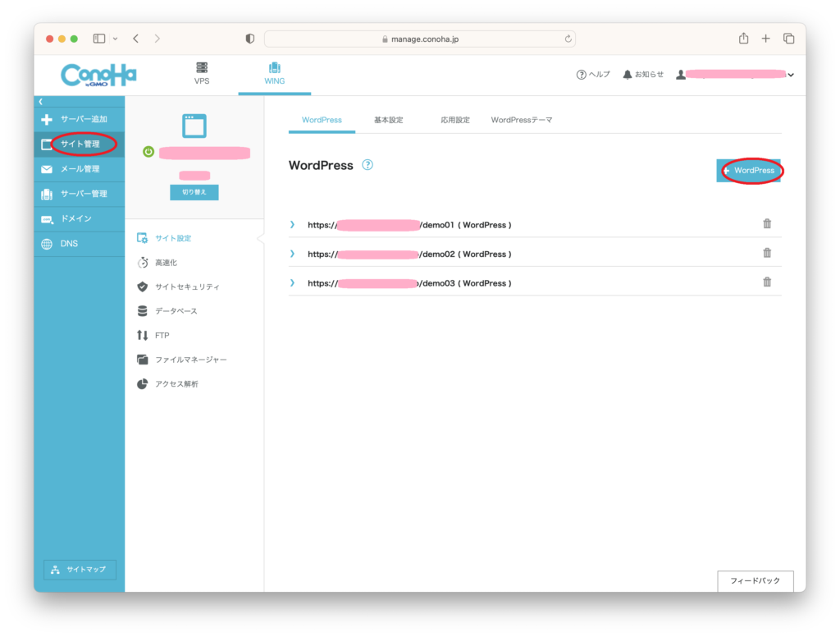This screenshot has width=840, height=637.
Task: Open the フィードバック feedback button
Action: [x=756, y=580]
